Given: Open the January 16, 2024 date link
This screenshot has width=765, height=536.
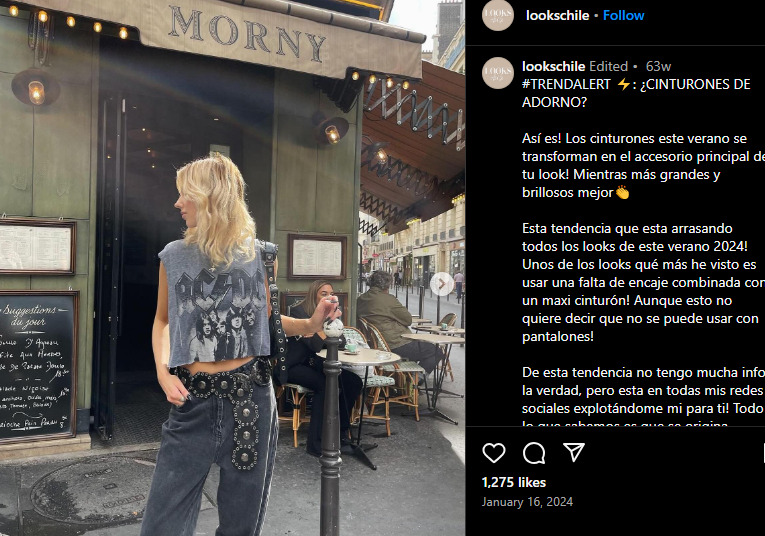Looking at the screenshot, I should coord(527,502).
